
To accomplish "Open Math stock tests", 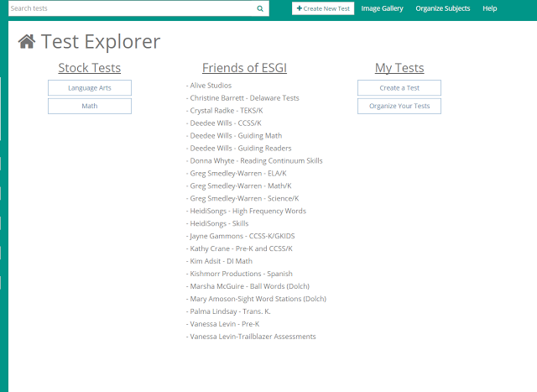I will (90, 107).
